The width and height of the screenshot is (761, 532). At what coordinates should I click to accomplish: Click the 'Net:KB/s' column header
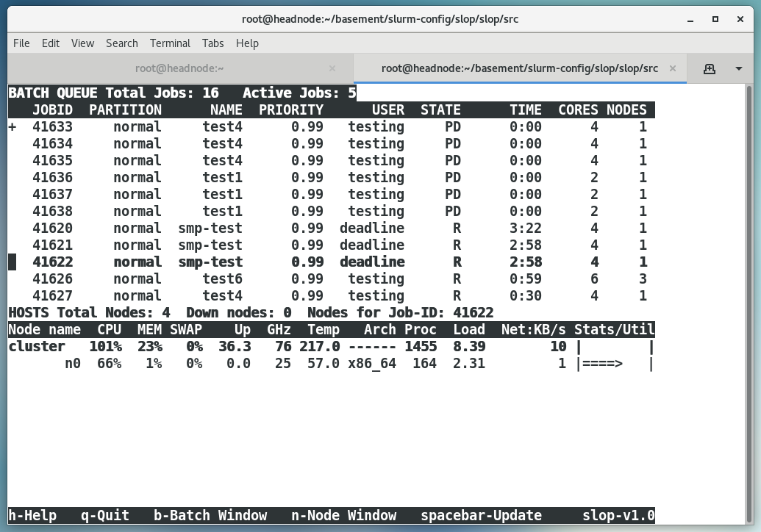[x=533, y=330]
